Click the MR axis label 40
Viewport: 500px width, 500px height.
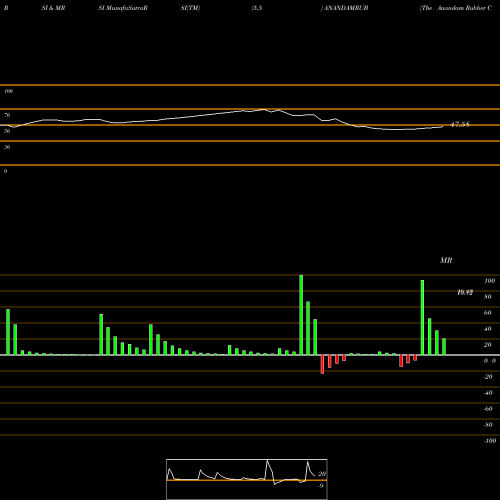(488, 329)
